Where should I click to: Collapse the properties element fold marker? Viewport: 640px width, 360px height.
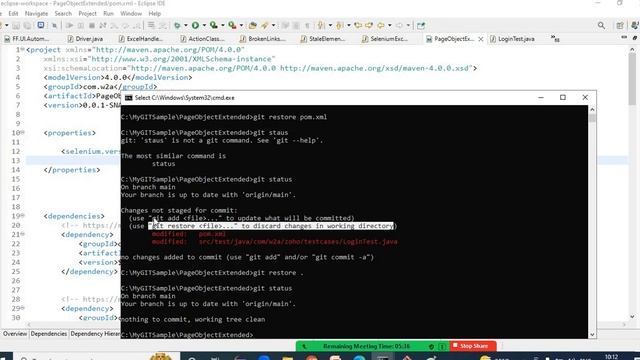click(22, 133)
